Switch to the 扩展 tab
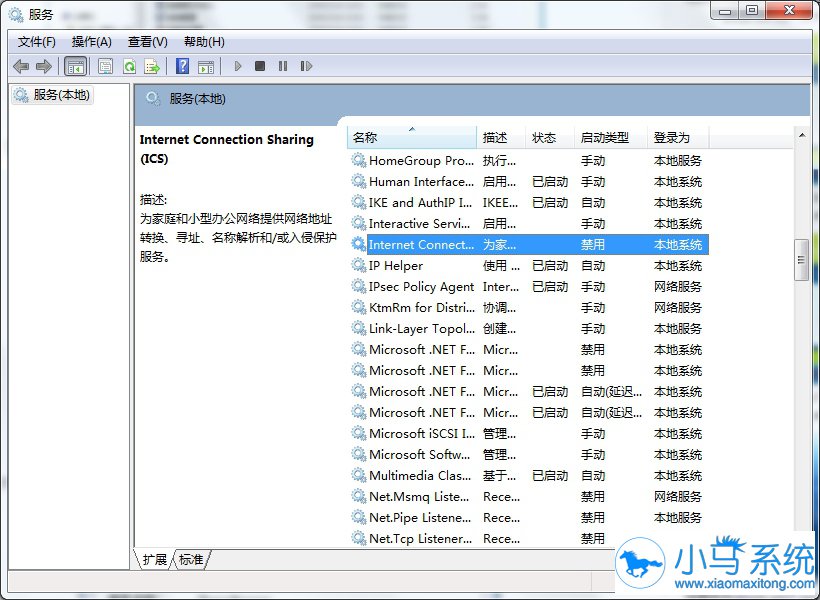This screenshot has height=600, width=820. click(x=154, y=560)
